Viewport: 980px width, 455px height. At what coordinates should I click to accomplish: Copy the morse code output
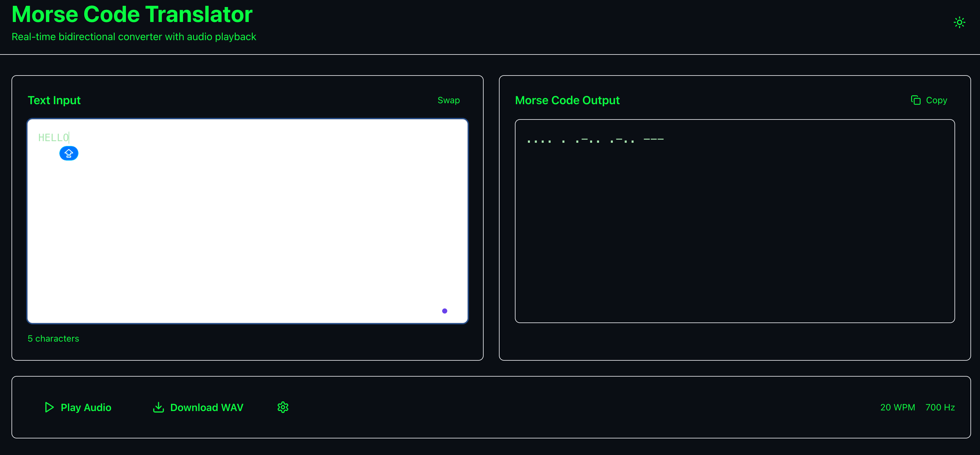[929, 100]
